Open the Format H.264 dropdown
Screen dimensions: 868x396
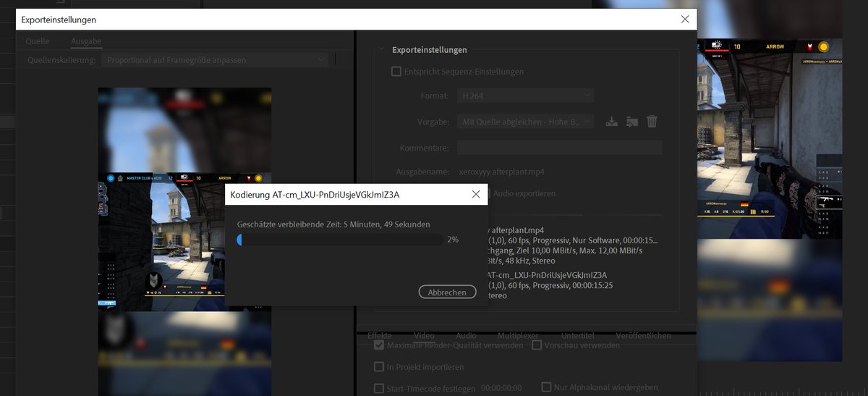point(525,96)
